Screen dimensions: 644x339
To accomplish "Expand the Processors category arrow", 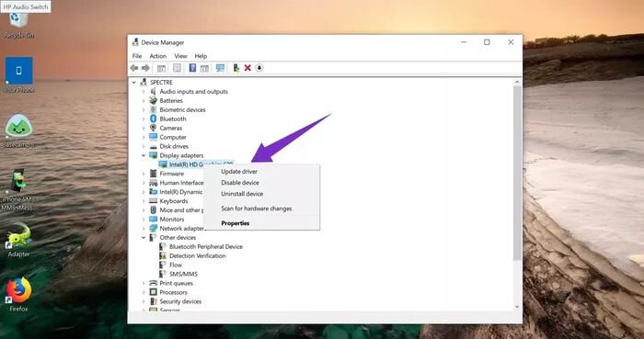I will point(144,292).
